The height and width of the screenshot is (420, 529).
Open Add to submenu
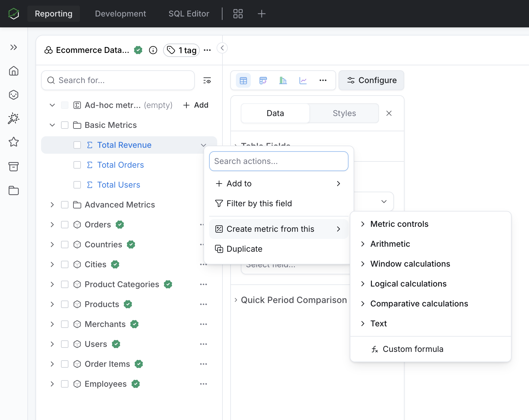pyautogui.click(x=279, y=184)
